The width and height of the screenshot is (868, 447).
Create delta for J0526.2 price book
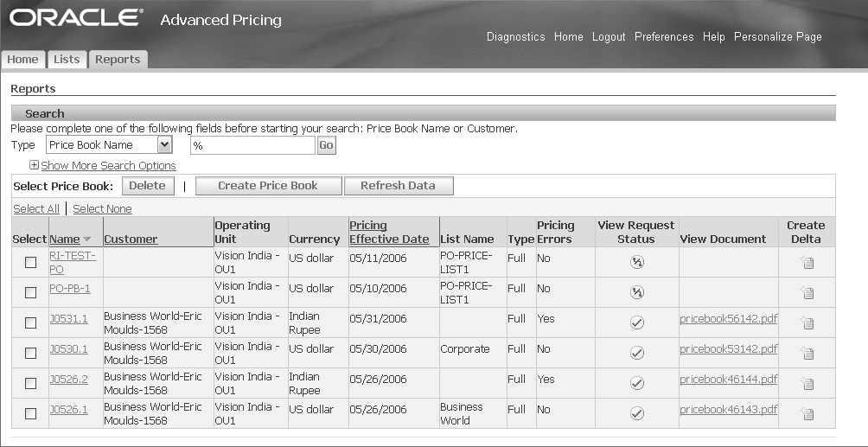coord(807,383)
